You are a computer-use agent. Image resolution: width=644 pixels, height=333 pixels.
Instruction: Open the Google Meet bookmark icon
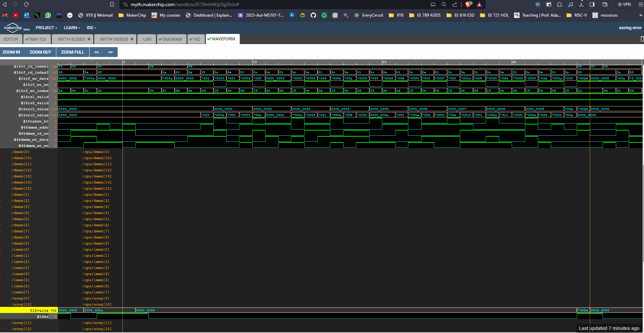[303, 15]
